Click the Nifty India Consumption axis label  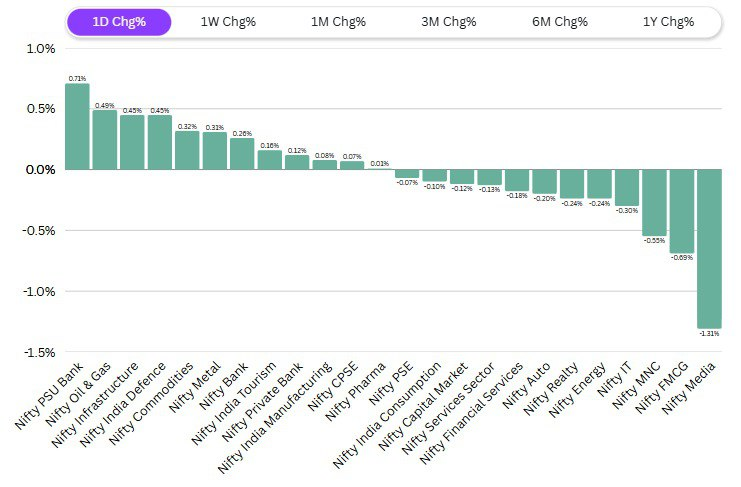pyautogui.click(x=387, y=415)
